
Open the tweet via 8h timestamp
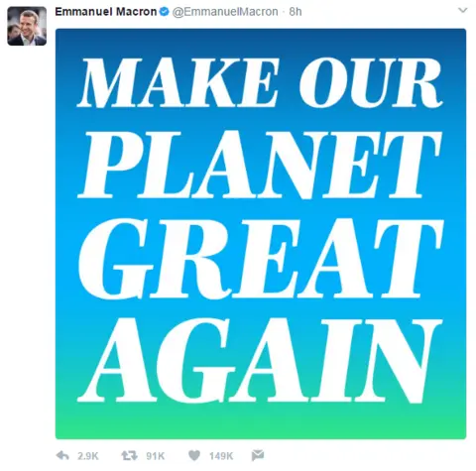[x=296, y=12]
